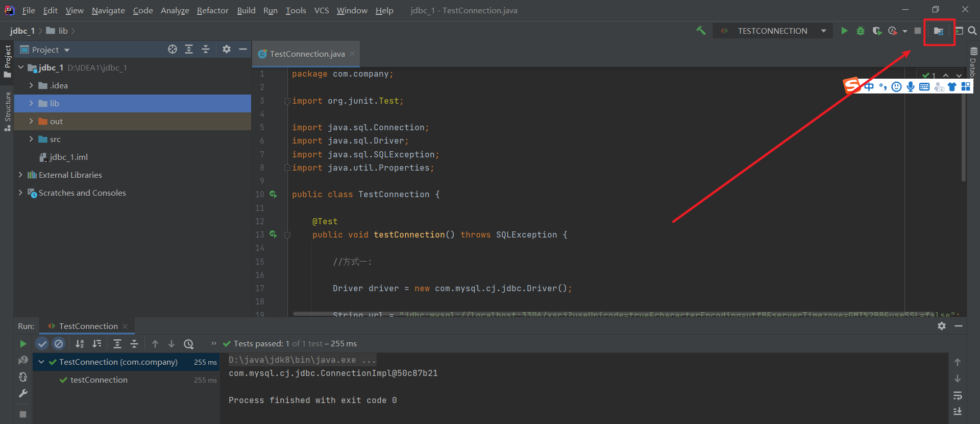Open the Refactor menu

pyautogui.click(x=212, y=10)
